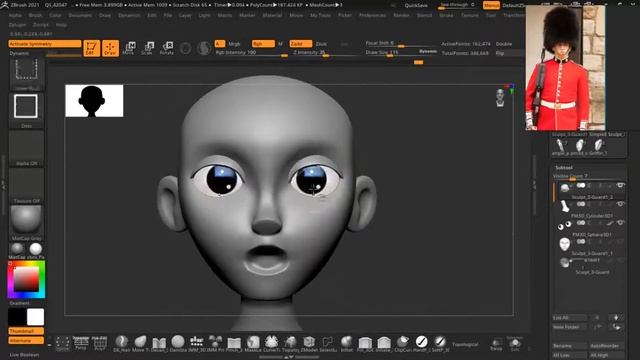Click the Transp icon in bottom shelf

point(496,344)
